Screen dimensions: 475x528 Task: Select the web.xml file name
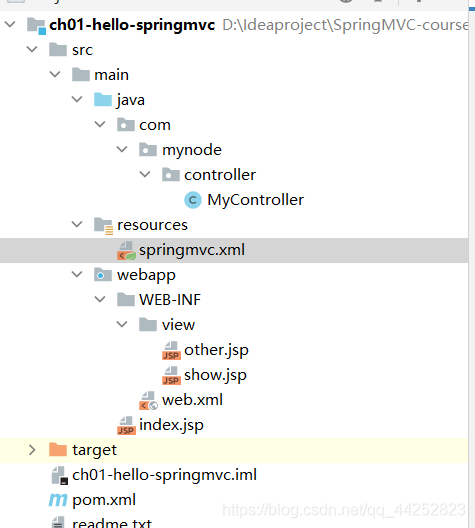(192, 400)
